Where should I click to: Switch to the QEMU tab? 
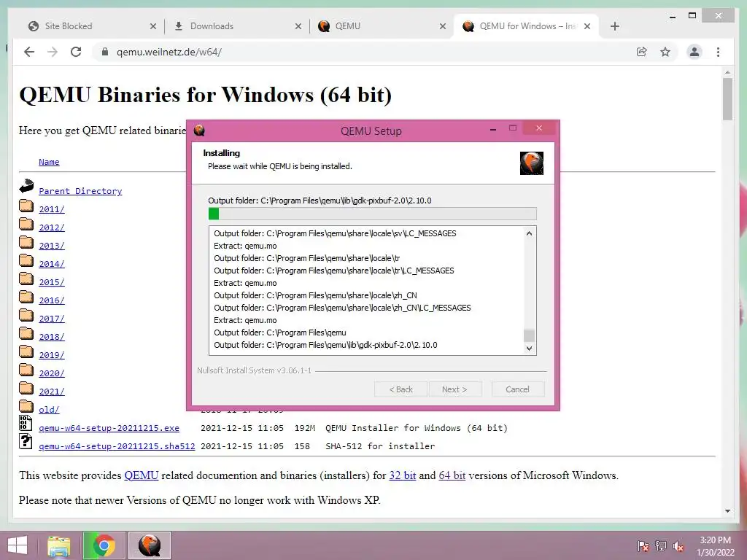click(381, 26)
